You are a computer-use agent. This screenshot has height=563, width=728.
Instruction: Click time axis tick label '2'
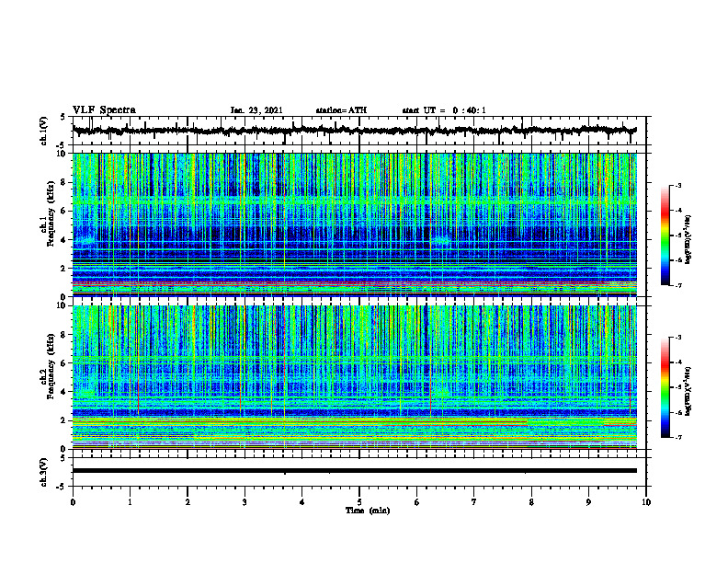[x=188, y=502]
